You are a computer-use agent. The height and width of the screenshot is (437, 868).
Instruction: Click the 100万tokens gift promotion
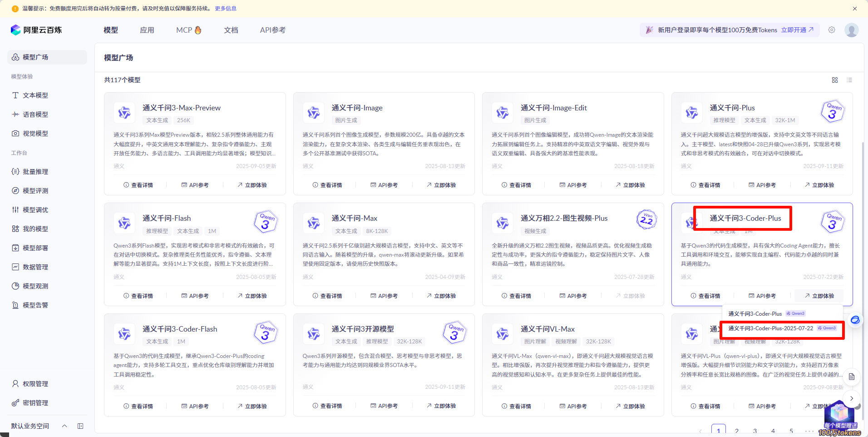840,419
